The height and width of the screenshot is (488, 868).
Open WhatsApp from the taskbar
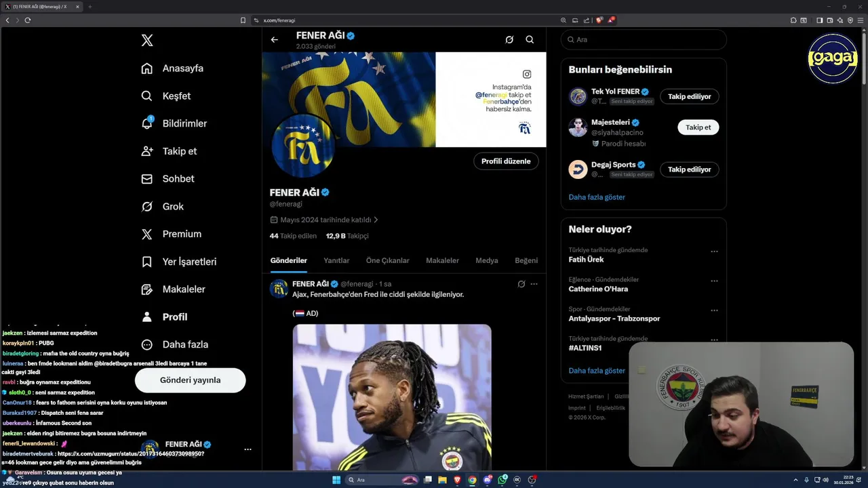502,480
